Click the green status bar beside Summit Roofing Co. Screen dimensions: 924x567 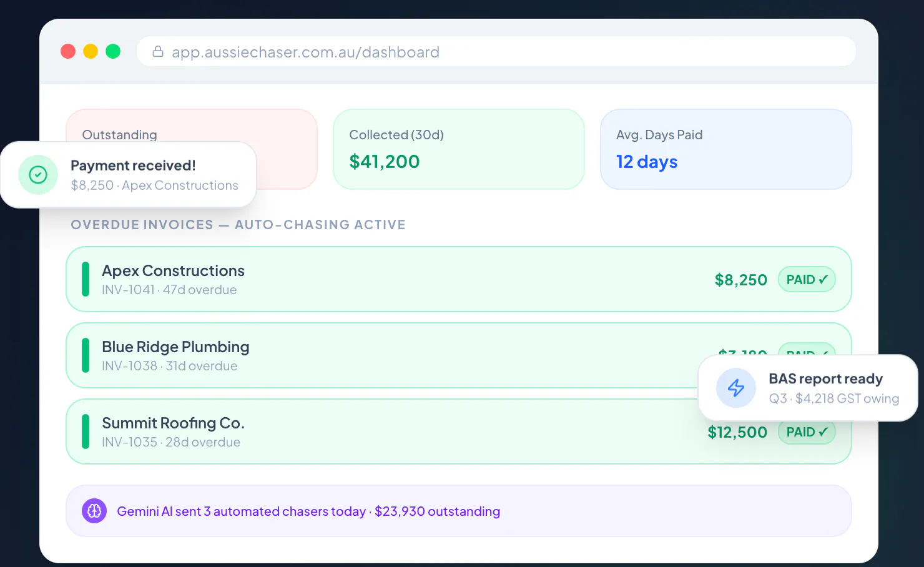pos(86,431)
